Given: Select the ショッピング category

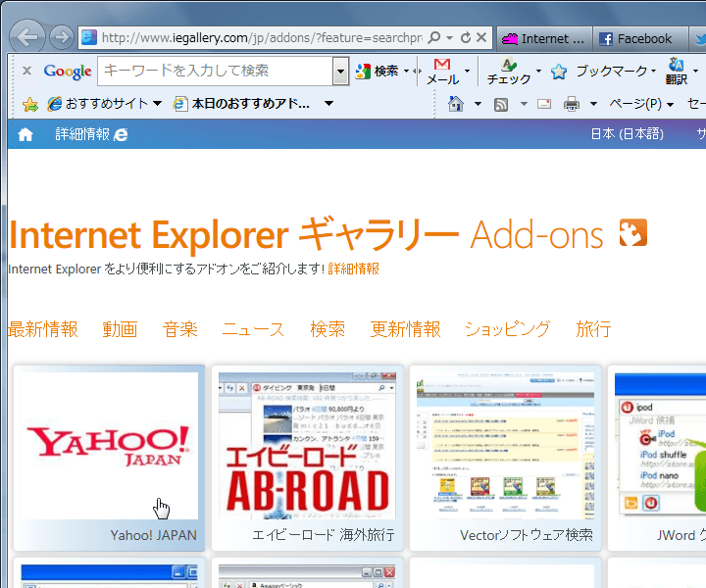Looking at the screenshot, I should [508, 329].
